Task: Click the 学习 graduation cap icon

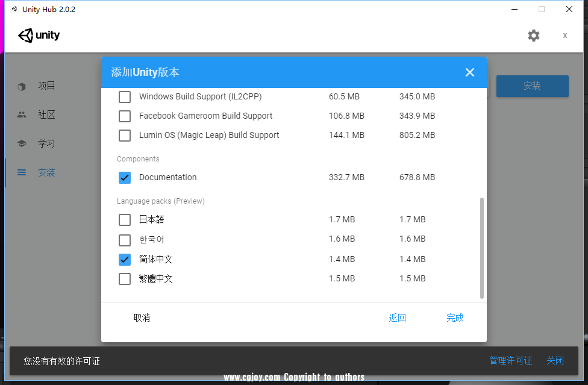Action: 22,143
